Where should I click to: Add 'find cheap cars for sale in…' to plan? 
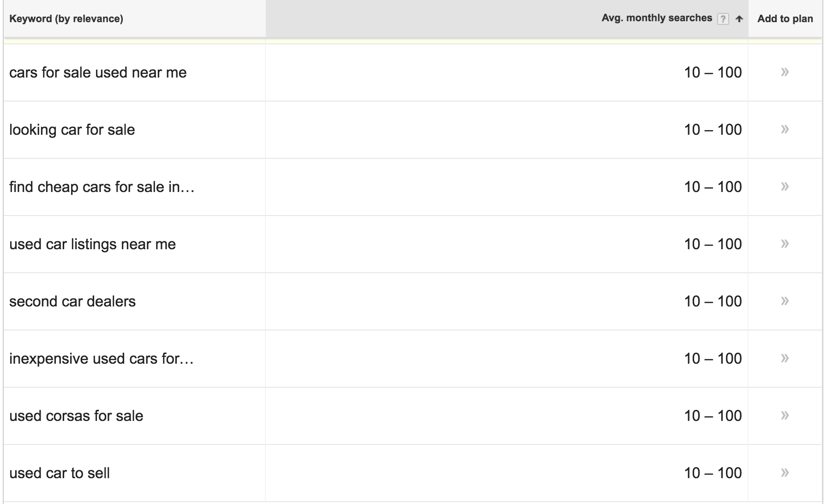pyautogui.click(x=785, y=186)
